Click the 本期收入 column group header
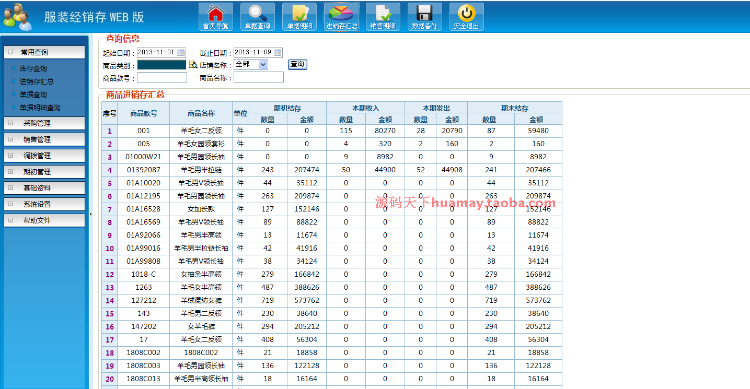 pos(365,108)
